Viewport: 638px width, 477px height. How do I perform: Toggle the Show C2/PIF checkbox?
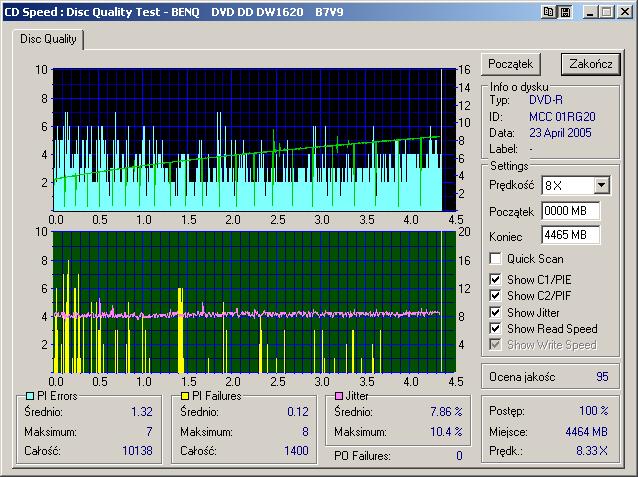tap(495, 295)
